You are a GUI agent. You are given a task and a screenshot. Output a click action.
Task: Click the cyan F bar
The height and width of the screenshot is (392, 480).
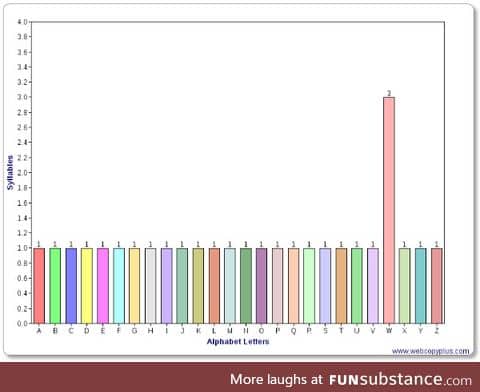[119, 286]
